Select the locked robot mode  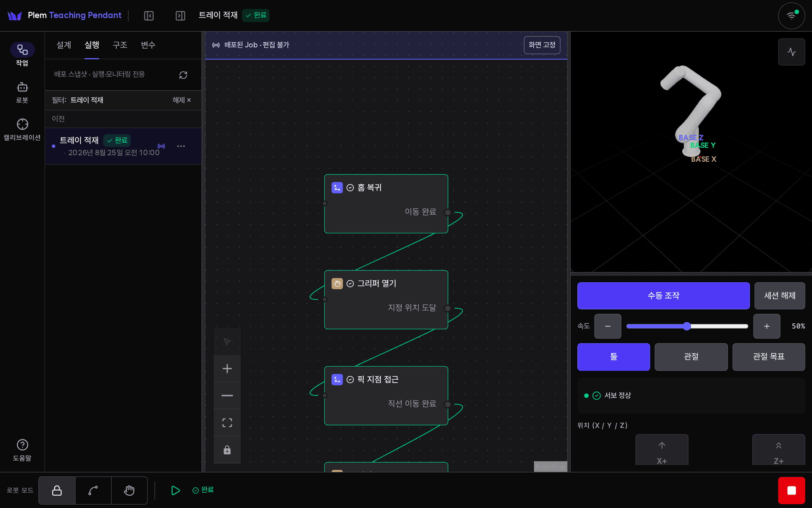[x=57, y=490]
